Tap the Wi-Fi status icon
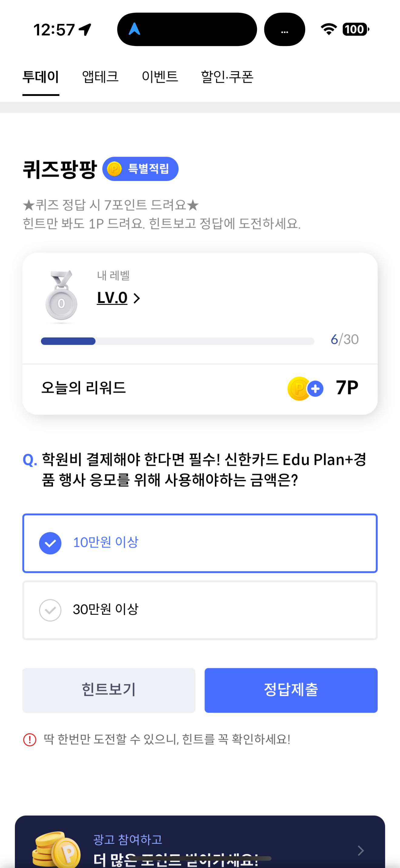Viewport: 400px width, 868px height. tap(328, 29)
